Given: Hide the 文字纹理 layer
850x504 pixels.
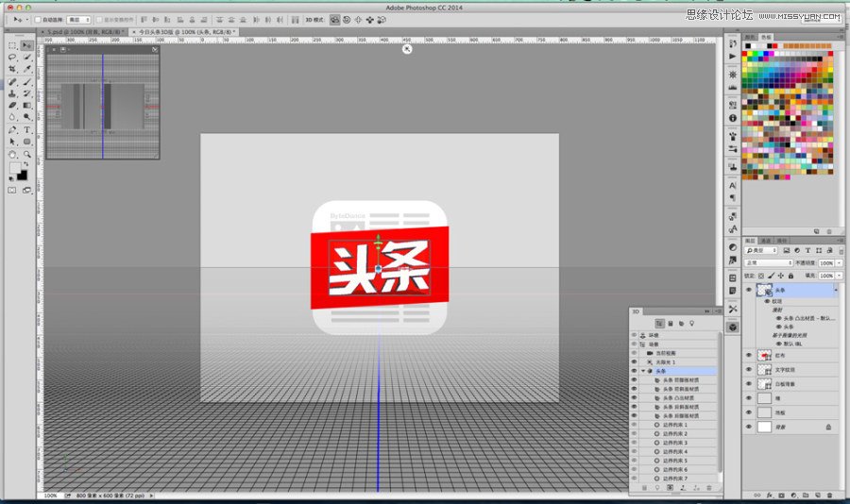Looking at the screenshot, I should tap(749, 370).
